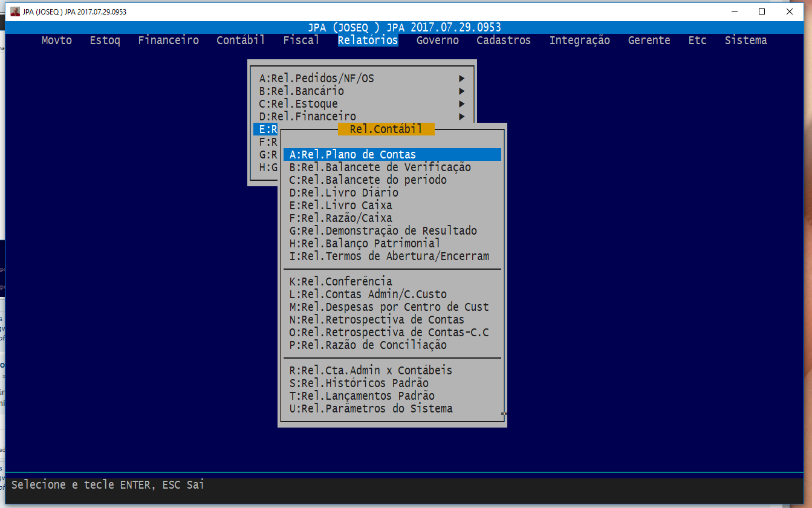Open the Governo menu
The image size is (812, 508).
[x=438, y=41]
